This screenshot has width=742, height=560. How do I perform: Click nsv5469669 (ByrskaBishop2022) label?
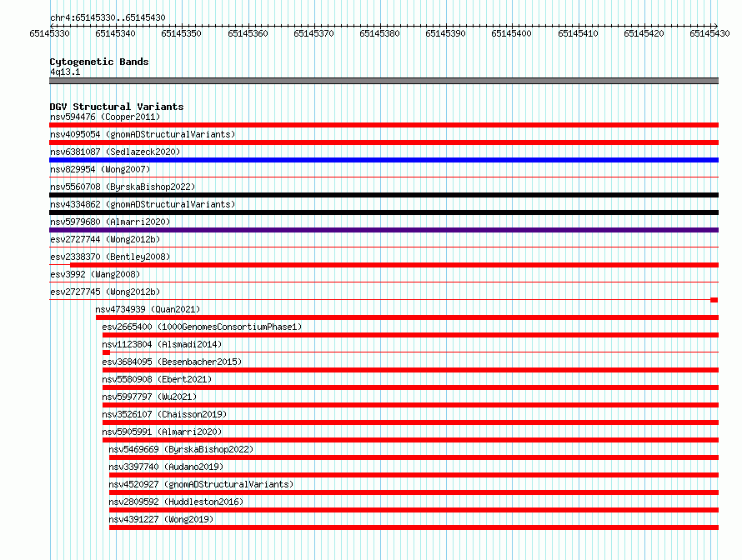pyautogui.click(x=181, y=449)
